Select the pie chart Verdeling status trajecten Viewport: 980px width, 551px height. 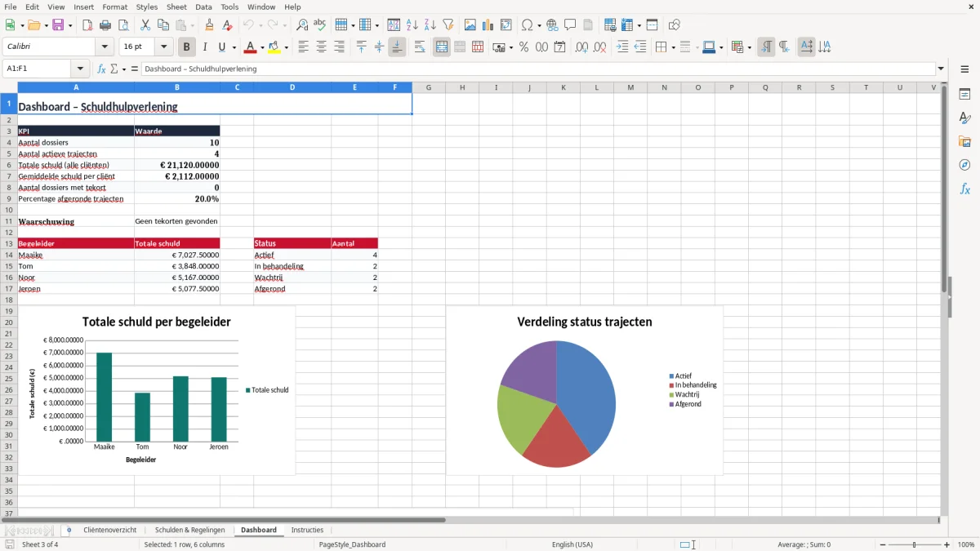pos(585,390)
